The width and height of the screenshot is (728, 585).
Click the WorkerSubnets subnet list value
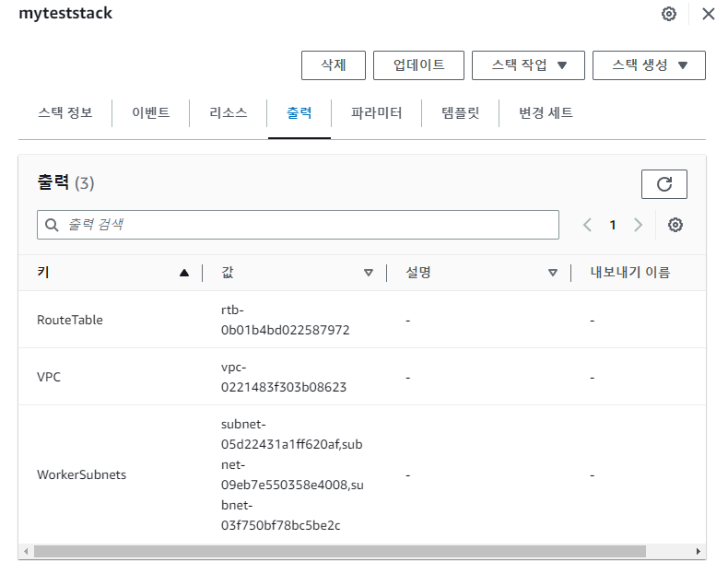click(x=292, y=475)
